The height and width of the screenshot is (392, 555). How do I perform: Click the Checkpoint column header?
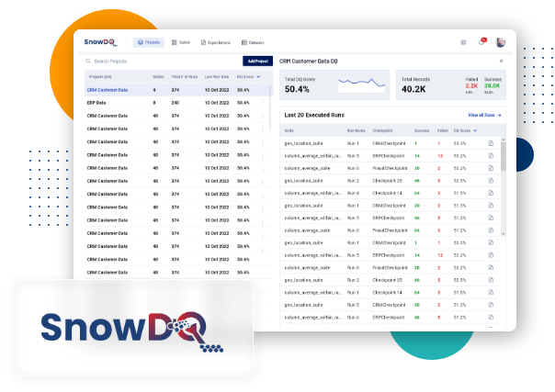click(382, 130)
